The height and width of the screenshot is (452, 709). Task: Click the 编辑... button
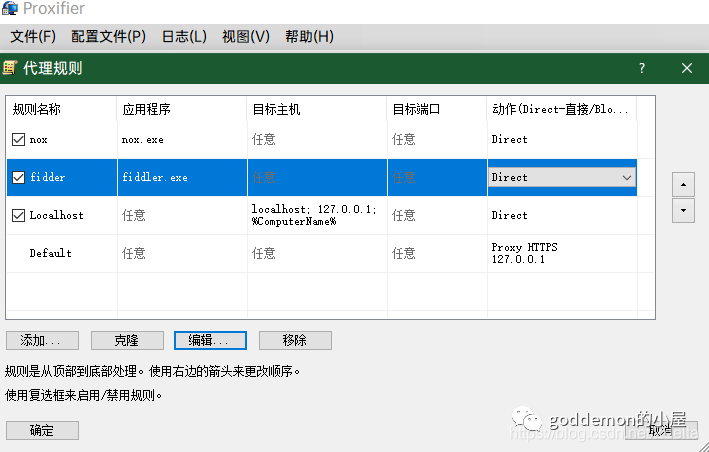[x=210, y=340]
